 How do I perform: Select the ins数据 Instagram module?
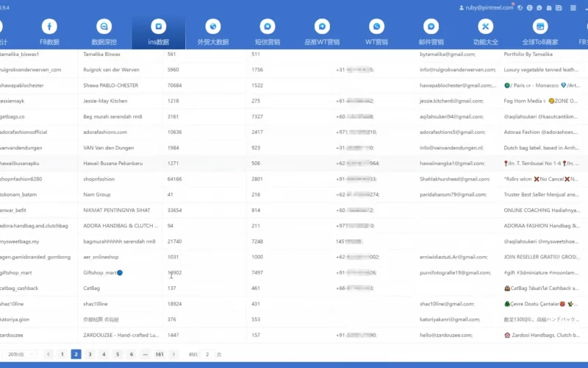pos(158,32)
